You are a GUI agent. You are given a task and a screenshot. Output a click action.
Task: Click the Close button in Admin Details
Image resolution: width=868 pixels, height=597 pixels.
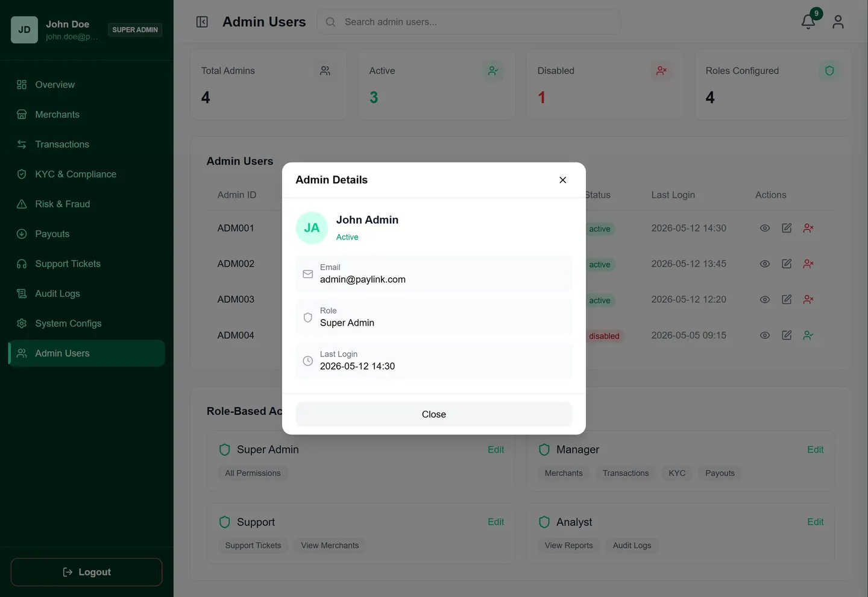pyautogui.click(x=434, y=414)
